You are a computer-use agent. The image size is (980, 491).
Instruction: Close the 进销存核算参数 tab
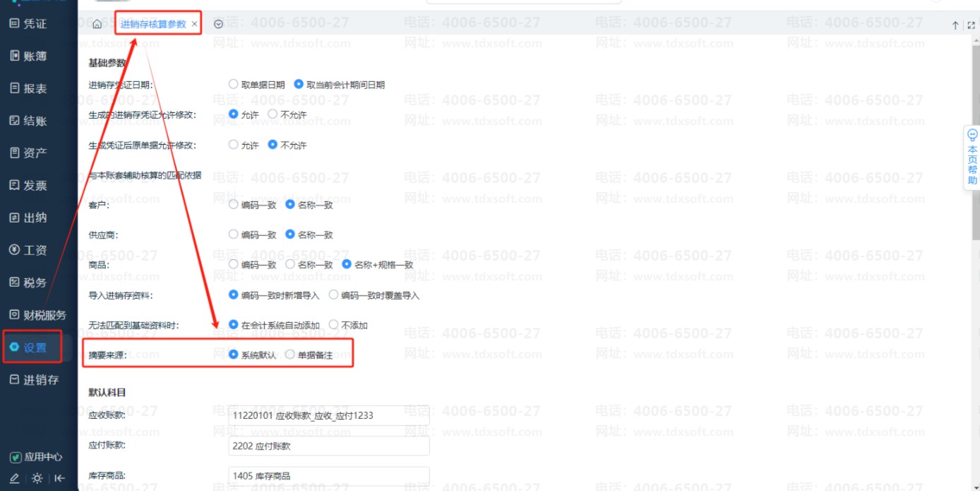coord(195,24)
